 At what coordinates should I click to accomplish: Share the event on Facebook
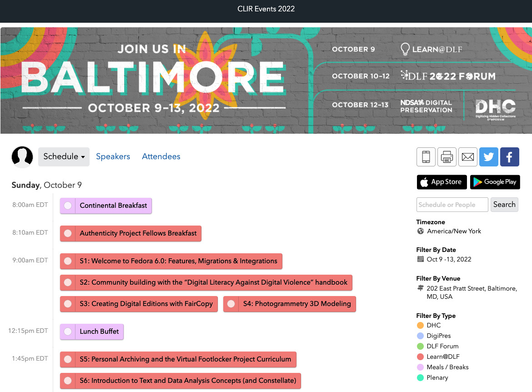pyautogui.click(x=509, y=156)
